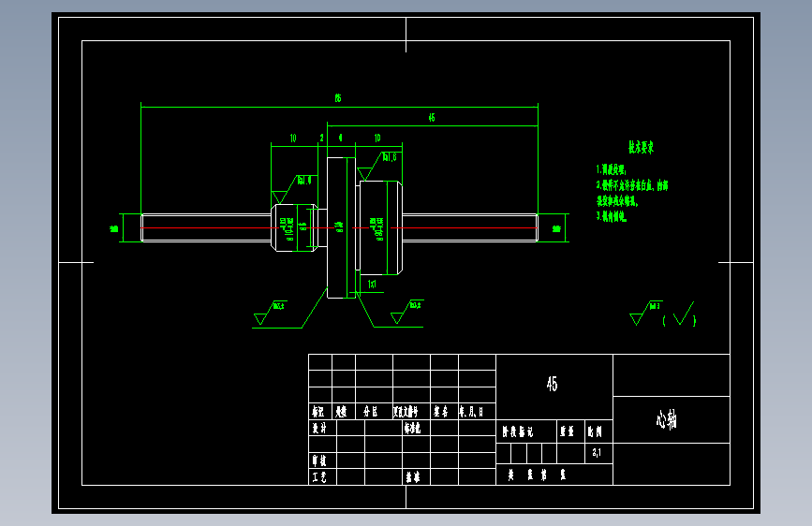This screenshot has height=526, width=812.
Task: Click the white 45 material label in title block
Action: [x=552, y=384]
